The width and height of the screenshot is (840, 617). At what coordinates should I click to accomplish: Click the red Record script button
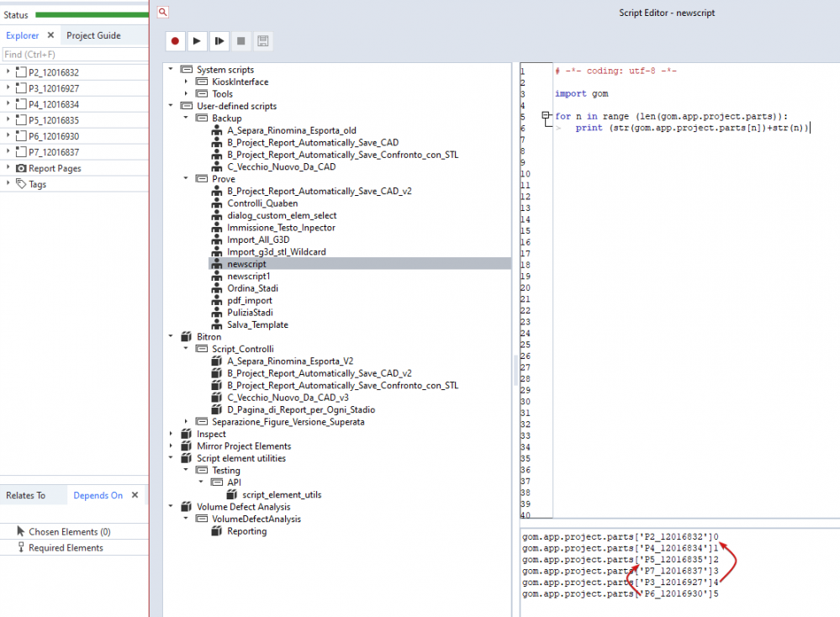click(x=175, y=40)
